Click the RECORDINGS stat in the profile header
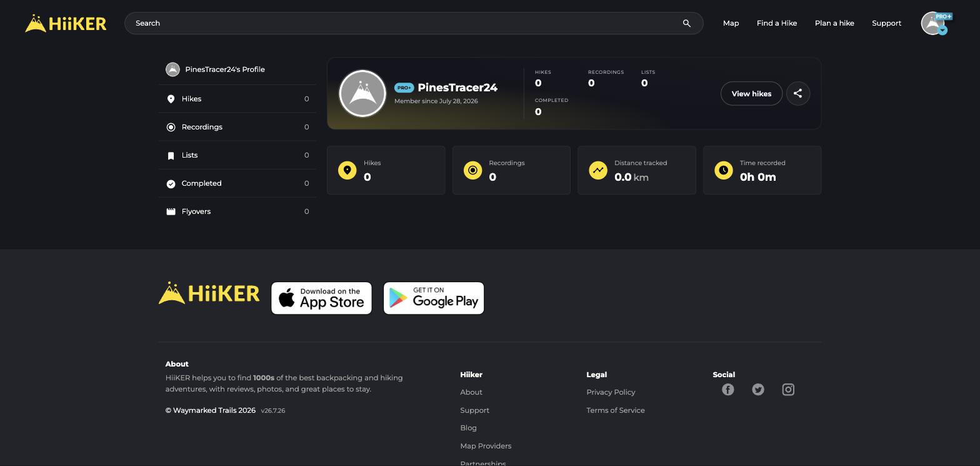 pos(606,79)
